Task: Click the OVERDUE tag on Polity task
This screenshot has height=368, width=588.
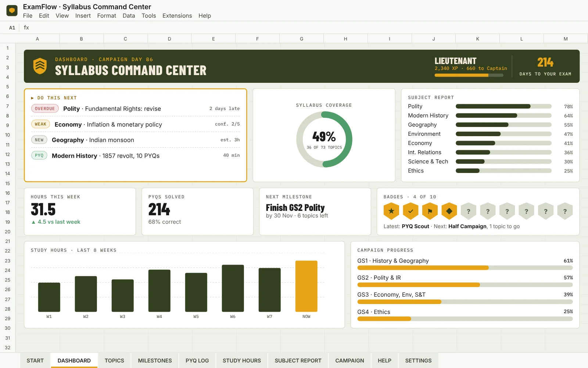Action: click(45, 109)
